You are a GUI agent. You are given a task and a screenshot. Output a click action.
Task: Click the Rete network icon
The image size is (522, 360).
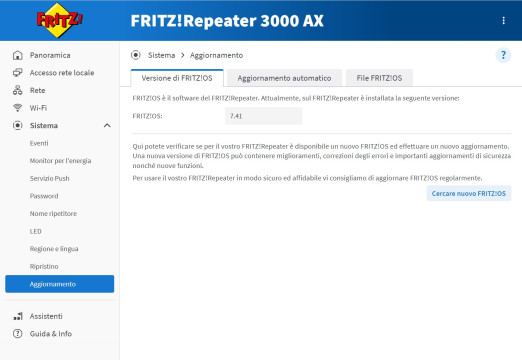[x=17, y=90]
